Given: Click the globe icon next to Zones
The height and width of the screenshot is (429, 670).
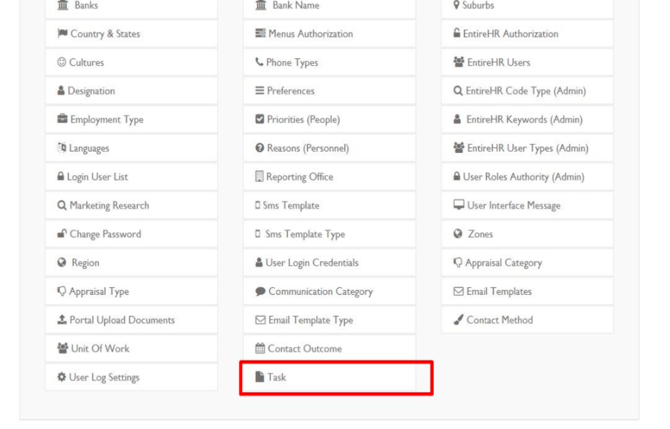Looking at the screenshot, I should (458, 234).
